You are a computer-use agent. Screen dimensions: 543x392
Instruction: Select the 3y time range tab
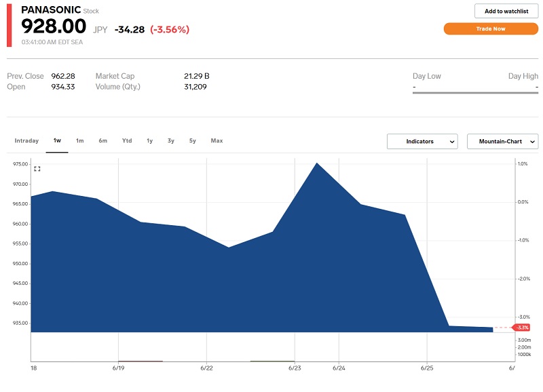click(x=171, y=140)
